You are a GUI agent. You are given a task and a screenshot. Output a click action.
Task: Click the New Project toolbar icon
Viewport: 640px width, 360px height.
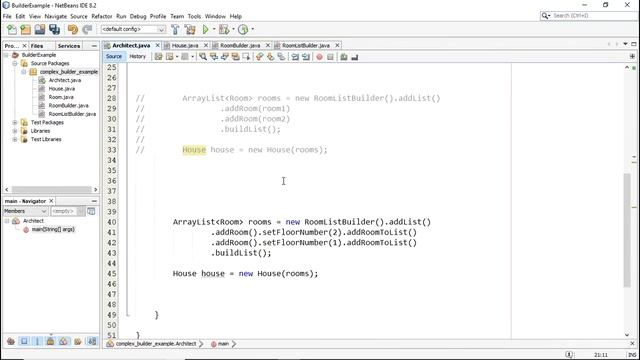(x=26, y=29)
